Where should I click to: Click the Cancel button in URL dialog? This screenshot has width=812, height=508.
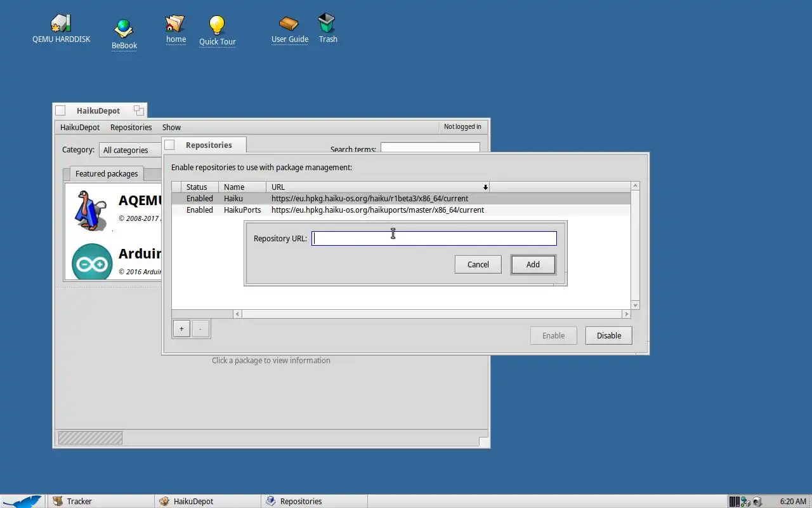(x=478, y=264)
